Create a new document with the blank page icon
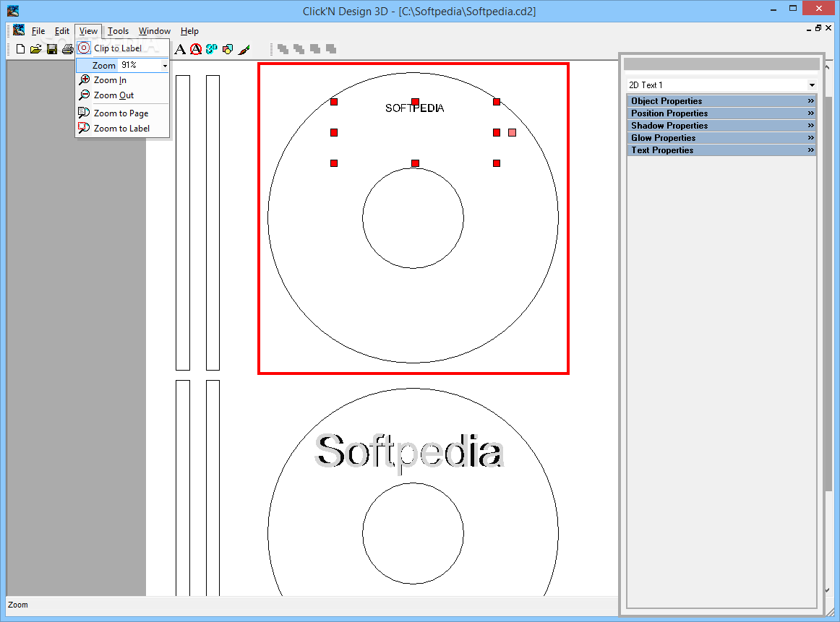The image size is (840, 622). coord(20,49)
